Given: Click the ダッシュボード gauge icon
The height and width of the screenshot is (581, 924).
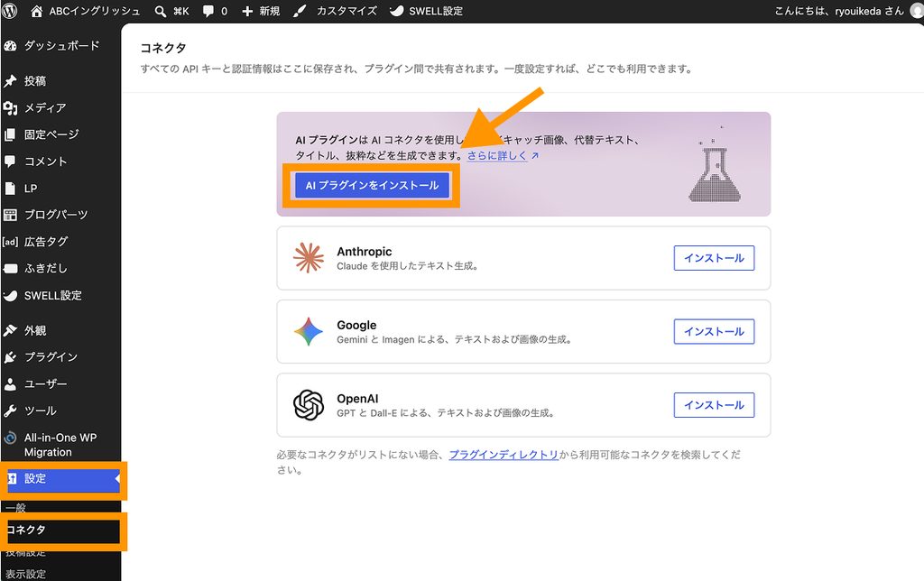Looking at the screenshot, I should click(10, 46).
